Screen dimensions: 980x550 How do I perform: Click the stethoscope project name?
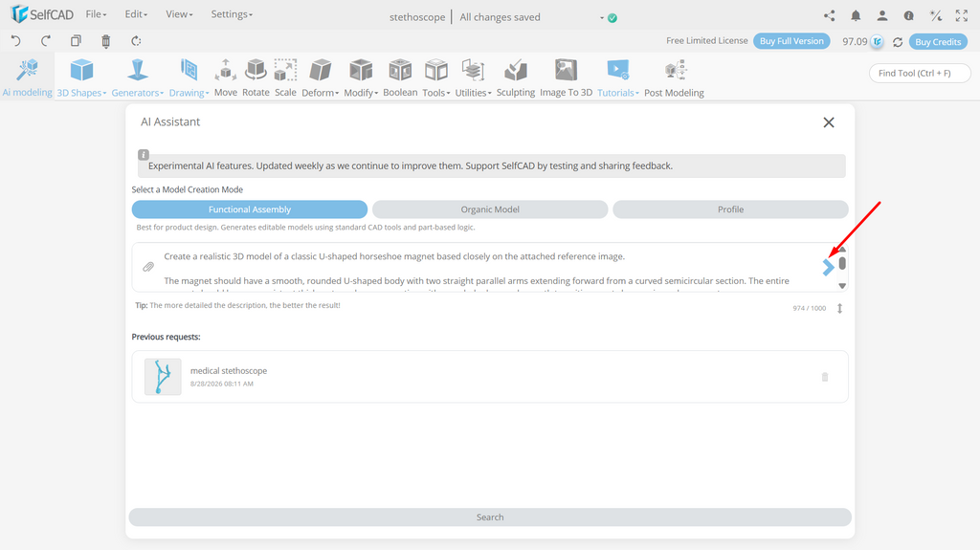(417, 17)
